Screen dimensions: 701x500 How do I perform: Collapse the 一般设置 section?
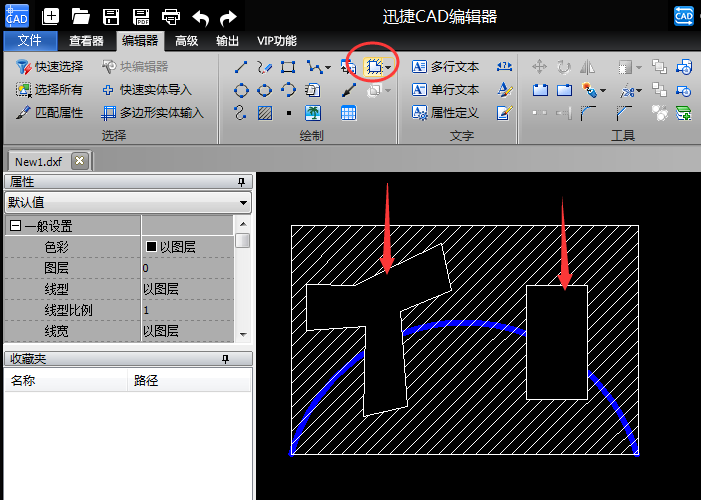(x=16, y=226)
